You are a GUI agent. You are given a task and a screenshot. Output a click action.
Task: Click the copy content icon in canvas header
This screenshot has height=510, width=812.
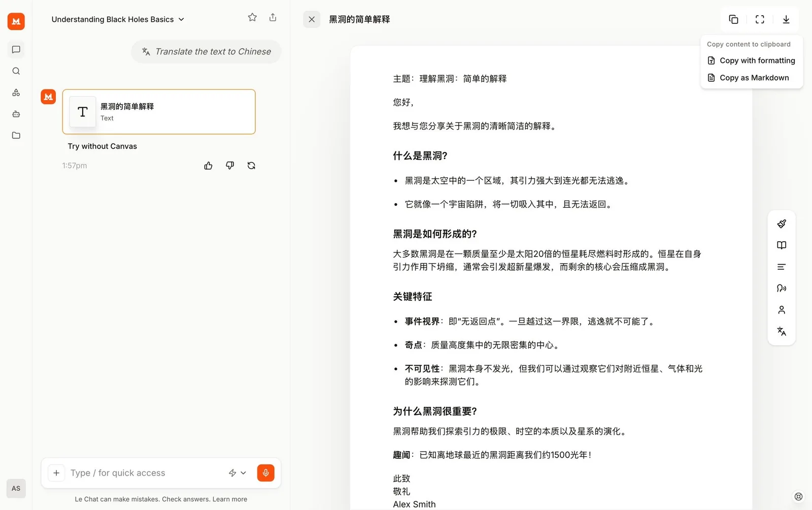tap(733, 19)
